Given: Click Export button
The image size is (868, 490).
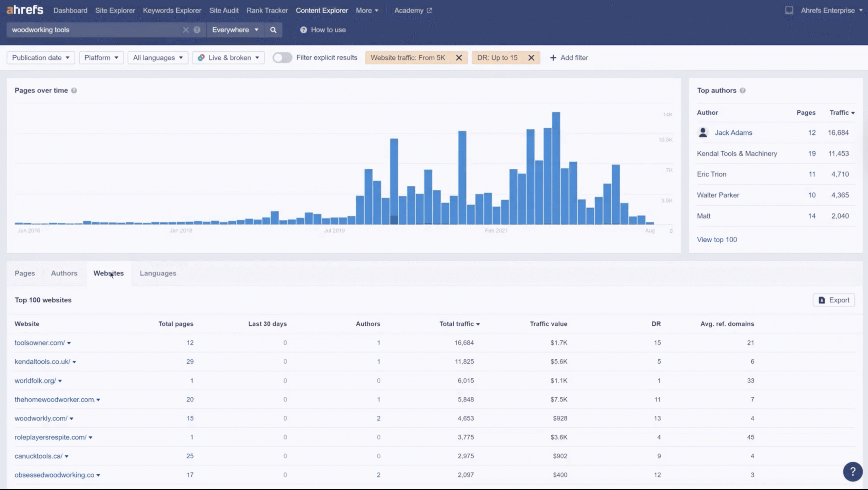Looking at the screenshot, I should (834, 300).
